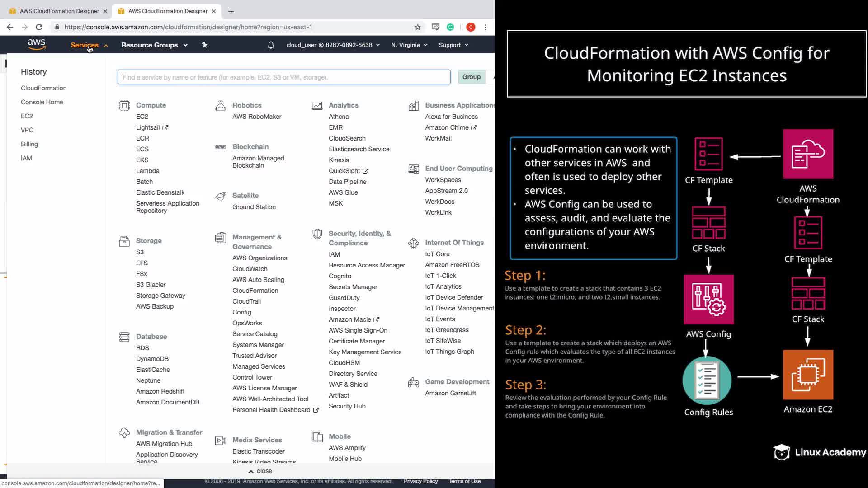Image resolution: width=868 pixels, height=488 pixels.
Task: Reload the browser page
Action: 39,27
